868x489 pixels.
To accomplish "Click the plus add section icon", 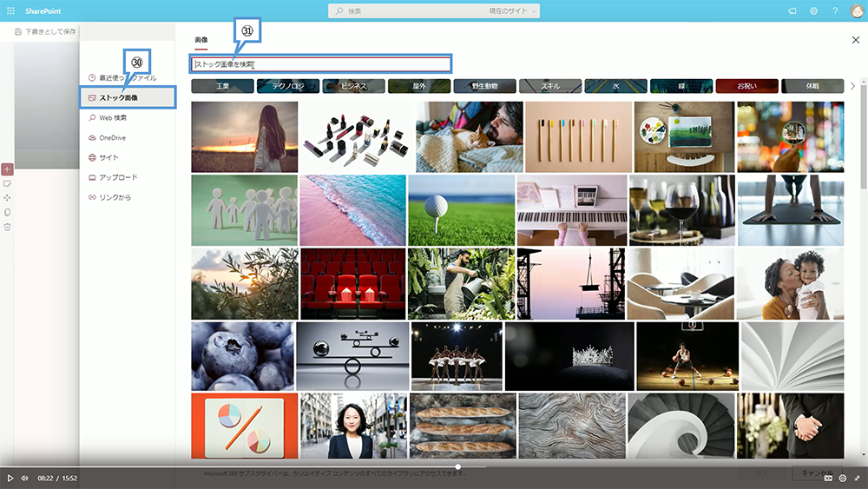I will pos(7,169).
